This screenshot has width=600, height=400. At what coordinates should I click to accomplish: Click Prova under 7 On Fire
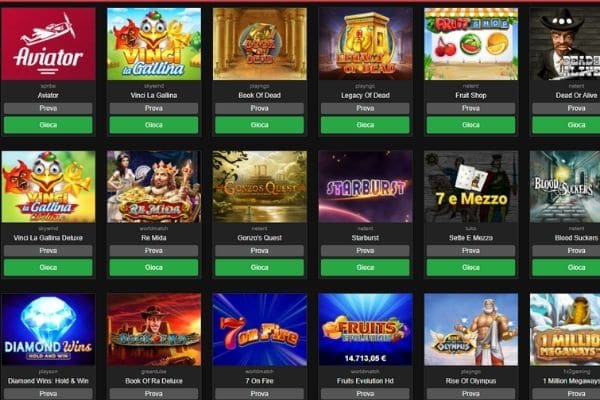coord(259,394)
